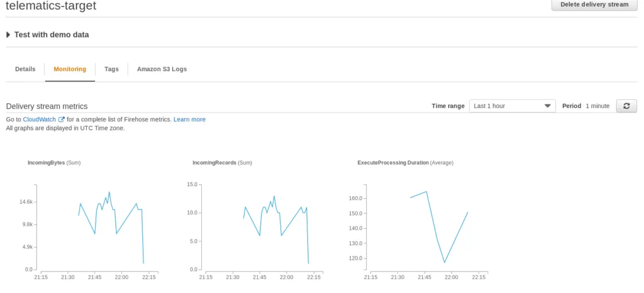This screenshot has height=293, width=644.
Task: Click the IncomingRecords (Sum) chart title
Action: pos(222,163)
